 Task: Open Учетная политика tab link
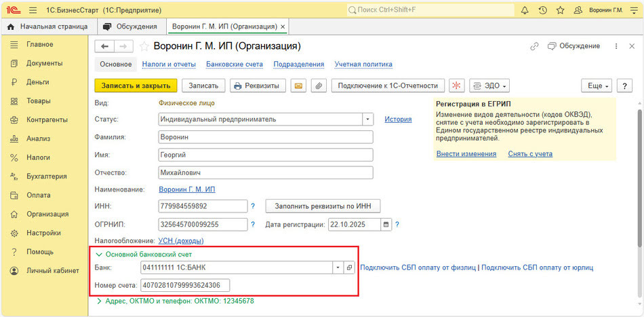click(363, 64)
